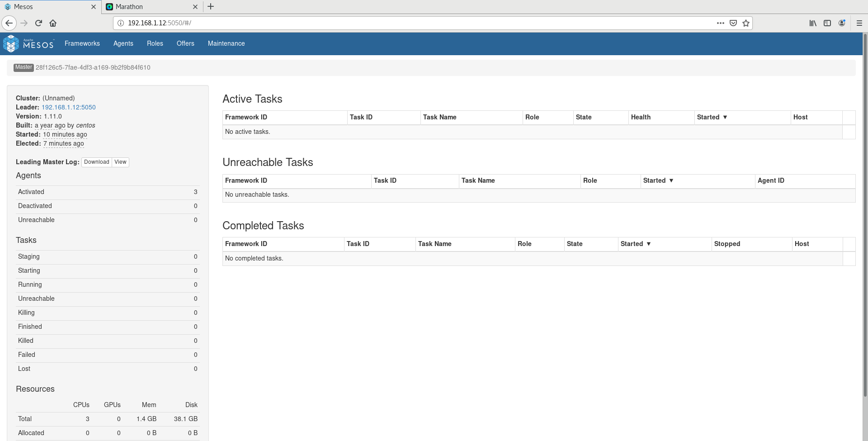Close the Mesos browser tab
Screen dimensions: 868x441
[x=94, y=7]
